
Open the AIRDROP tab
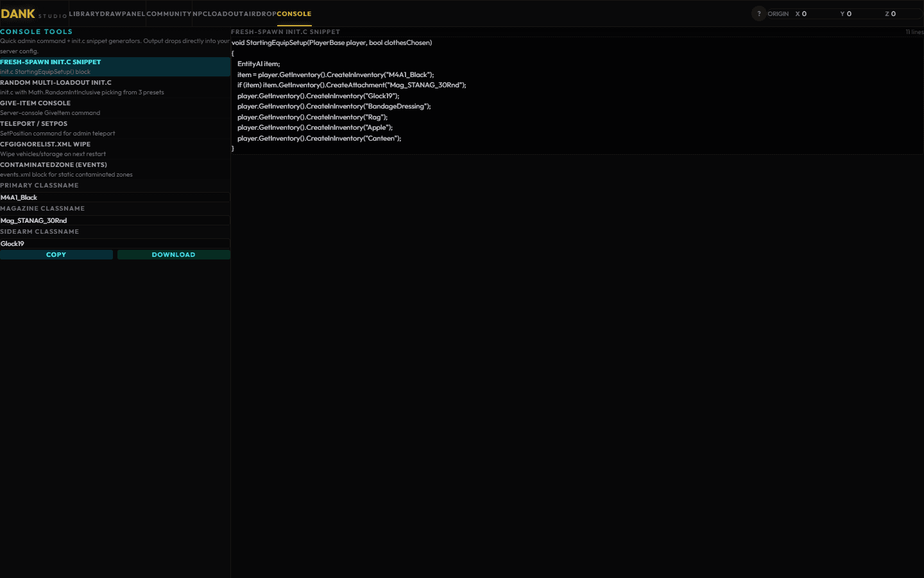(x=260, y=13)
